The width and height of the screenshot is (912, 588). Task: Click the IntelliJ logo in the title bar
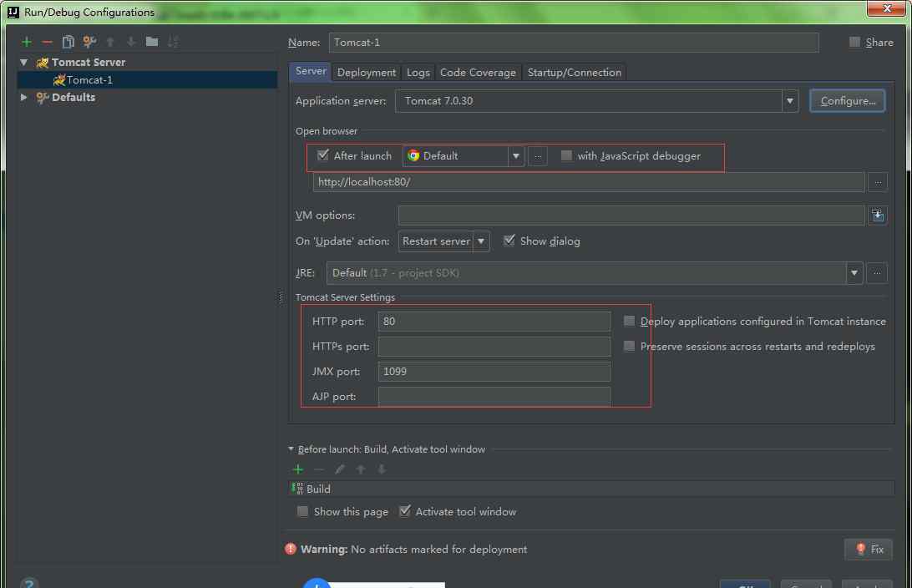click(13, 12)
